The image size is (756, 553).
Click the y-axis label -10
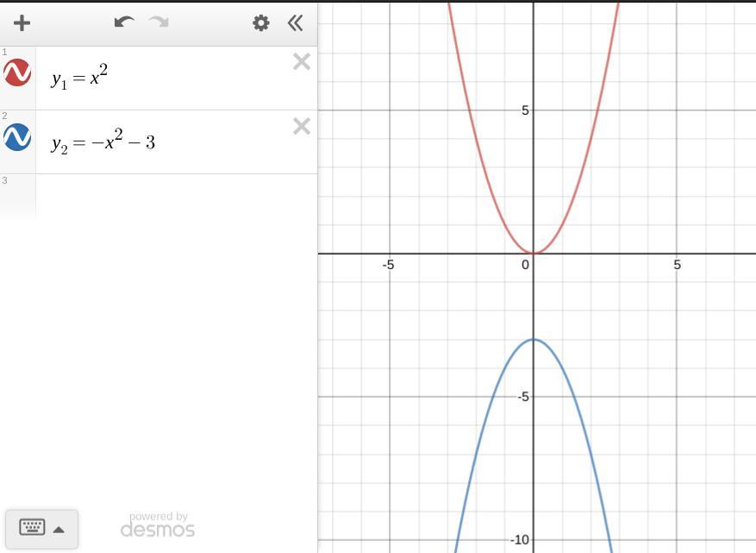click(x=520, y=540)
